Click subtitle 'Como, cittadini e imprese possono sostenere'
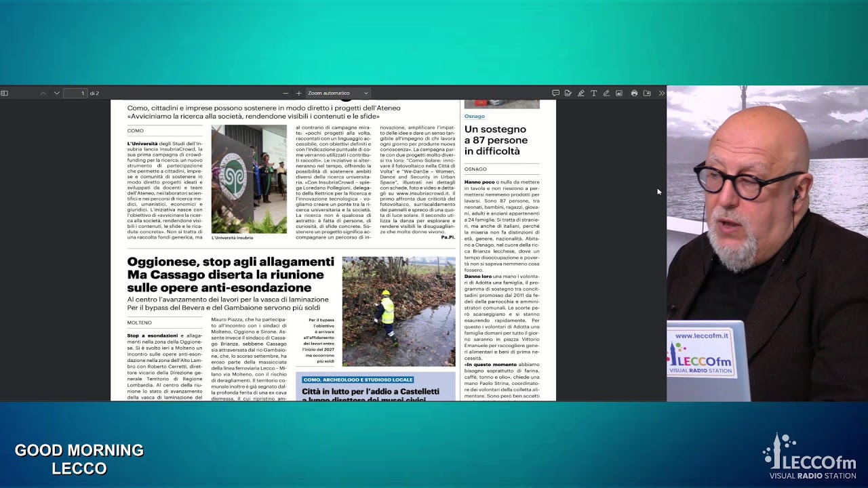Image resolution: width=868 pixels, height=488 pixels. pyautogui.click(x=264, y=108)
